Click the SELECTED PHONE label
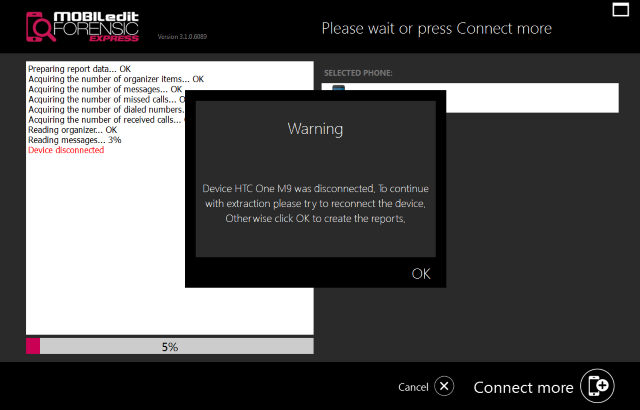 tap(358, 73)
